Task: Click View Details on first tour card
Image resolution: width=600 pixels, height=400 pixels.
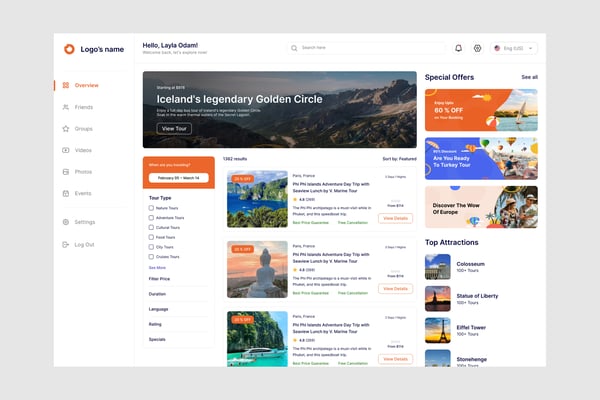Action: pos(395,218)
